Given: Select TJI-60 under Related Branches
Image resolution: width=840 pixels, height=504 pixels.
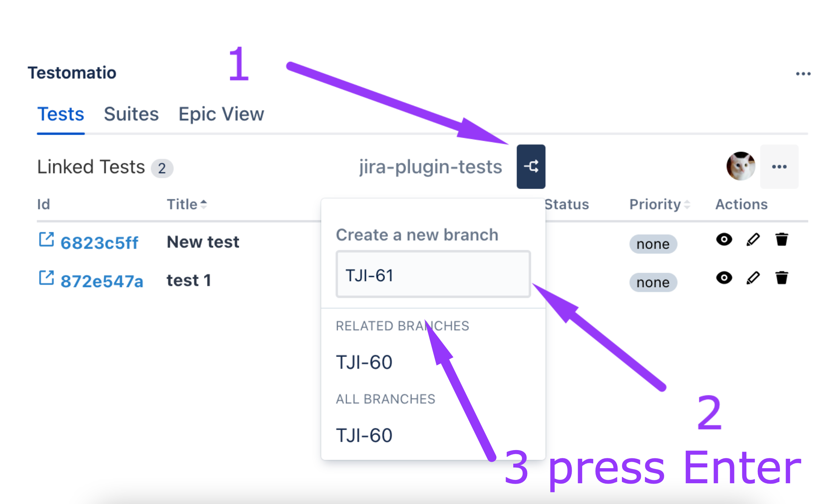Looking at the screenshot, I should [x=364, y=362].
